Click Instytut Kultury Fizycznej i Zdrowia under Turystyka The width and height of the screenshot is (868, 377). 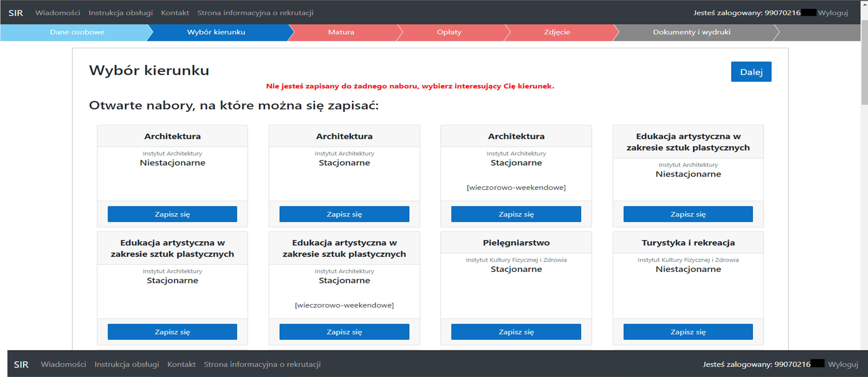click(688, 260)
